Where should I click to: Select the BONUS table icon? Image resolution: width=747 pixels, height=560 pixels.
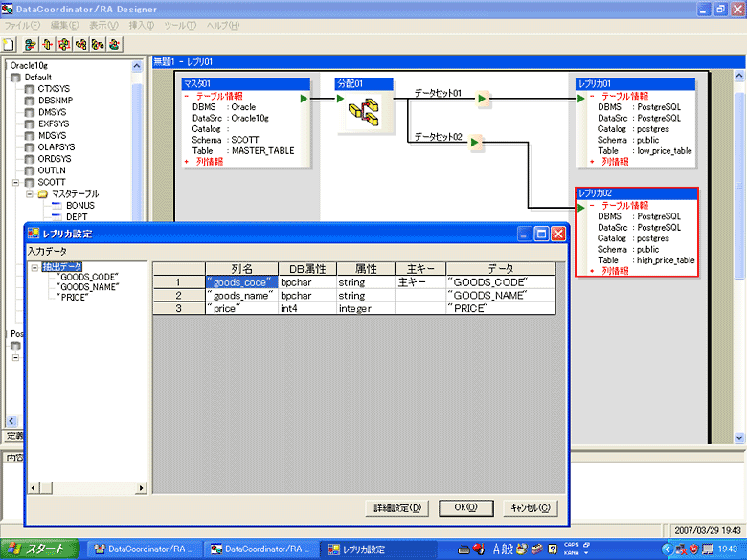click(56, 206)
